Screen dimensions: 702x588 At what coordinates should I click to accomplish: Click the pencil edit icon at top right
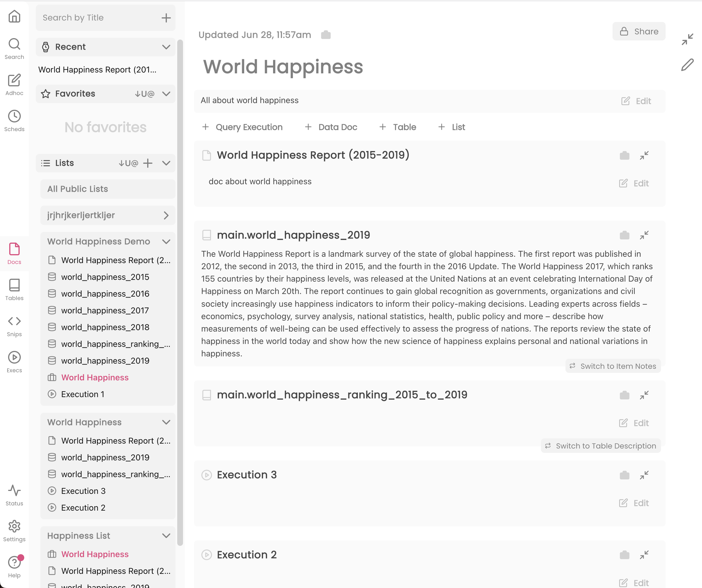click(687, 65)
